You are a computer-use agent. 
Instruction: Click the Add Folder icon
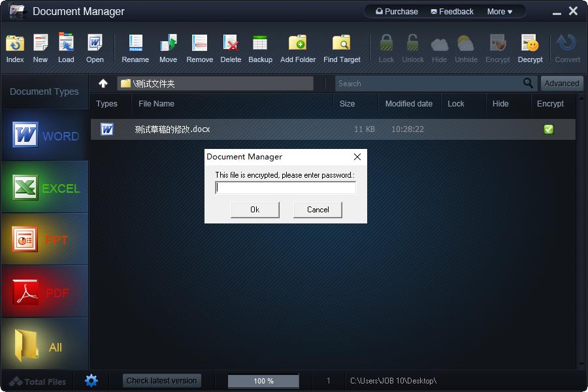pos(298,42)
